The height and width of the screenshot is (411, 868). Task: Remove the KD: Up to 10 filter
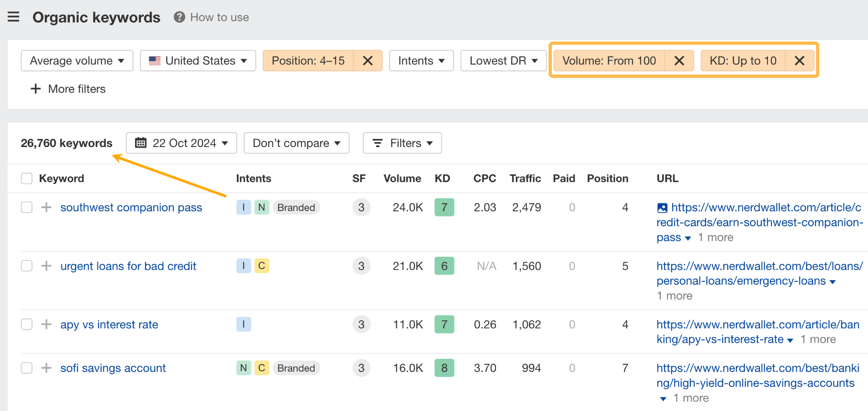click(x=799, y=61)
